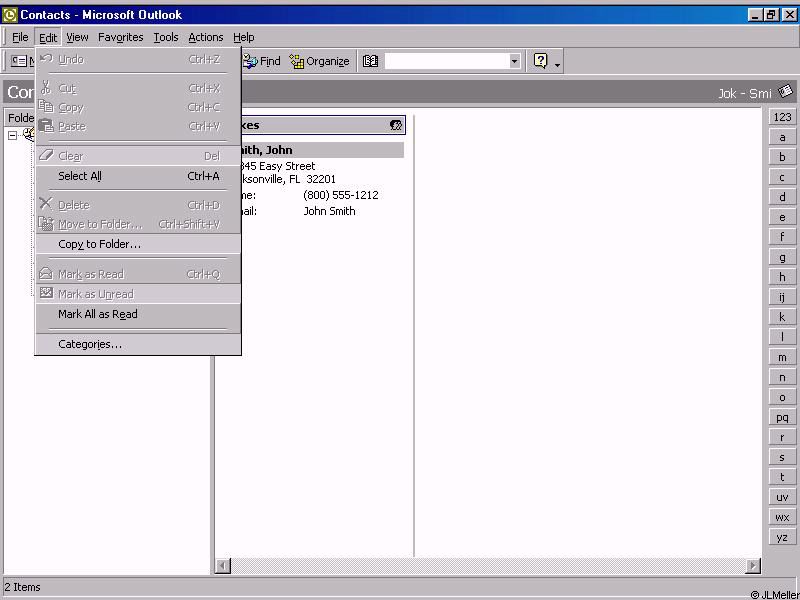This screenshot has width=800, height=600.
Task: Jump to contacts starting with c
Action: point(782,177)
